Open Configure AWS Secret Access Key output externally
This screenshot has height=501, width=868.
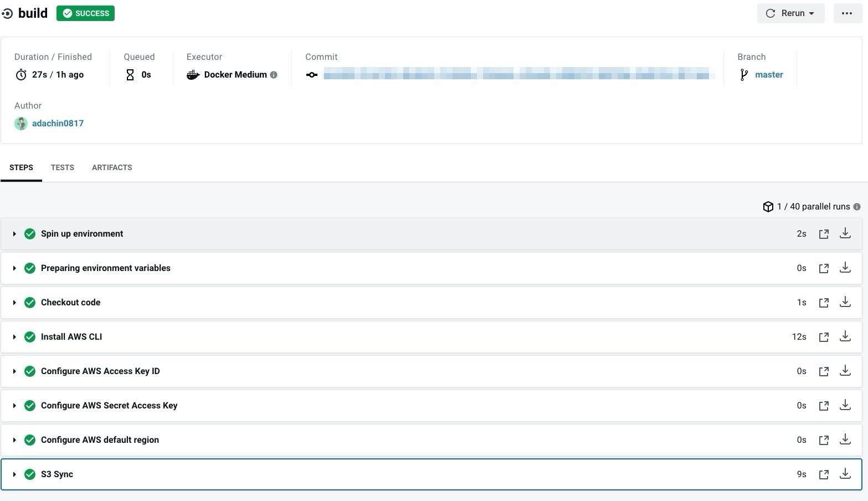824,406
